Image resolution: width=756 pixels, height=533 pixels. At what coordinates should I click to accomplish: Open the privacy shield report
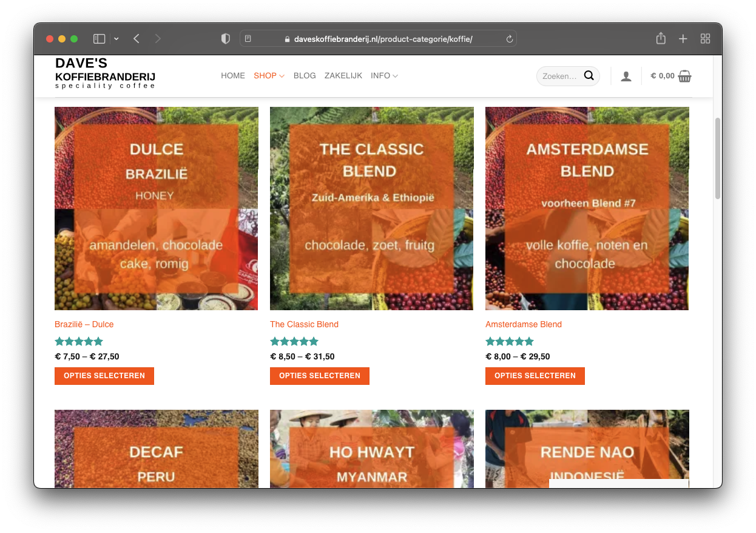pos(226,39)
